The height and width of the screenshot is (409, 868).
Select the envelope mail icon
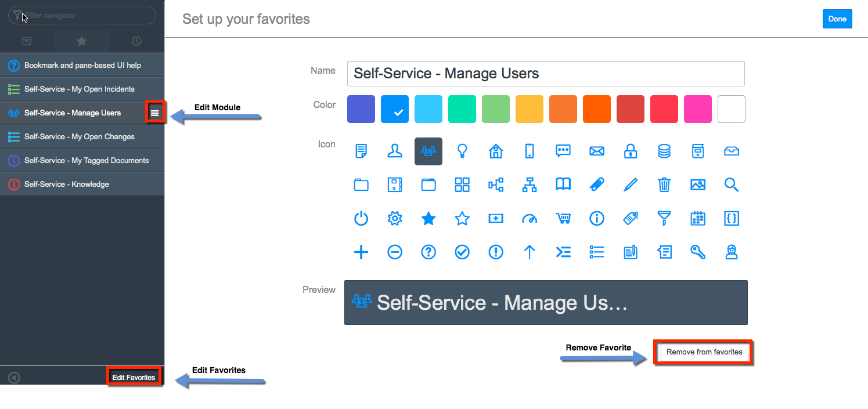(597, 151)
